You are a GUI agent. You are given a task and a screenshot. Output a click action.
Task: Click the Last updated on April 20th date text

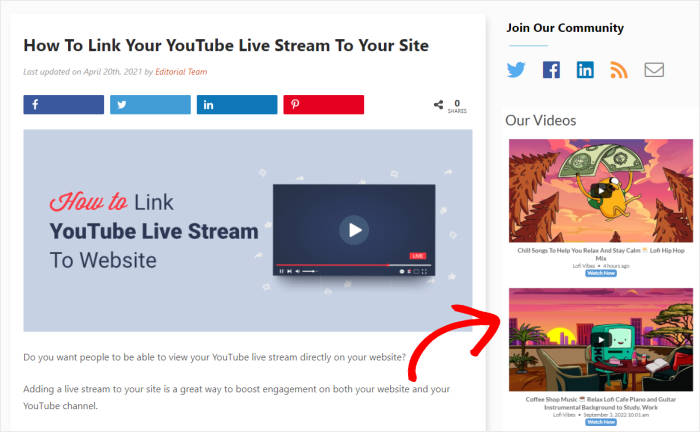click(83, 72)
